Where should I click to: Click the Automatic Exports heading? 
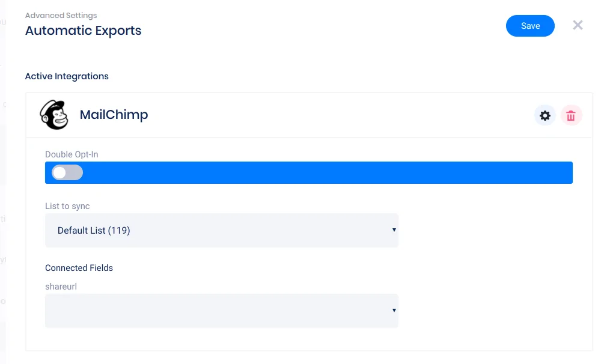(83, 30)
